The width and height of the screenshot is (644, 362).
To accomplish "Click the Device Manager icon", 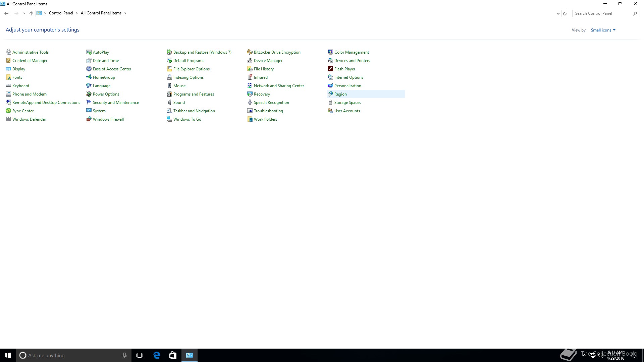I will click(250, 60).
